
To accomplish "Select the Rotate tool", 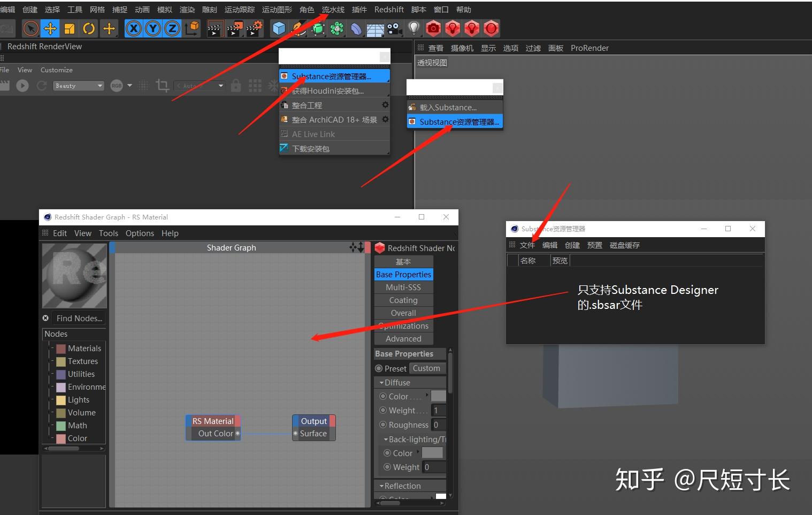I will click(89, 28).
